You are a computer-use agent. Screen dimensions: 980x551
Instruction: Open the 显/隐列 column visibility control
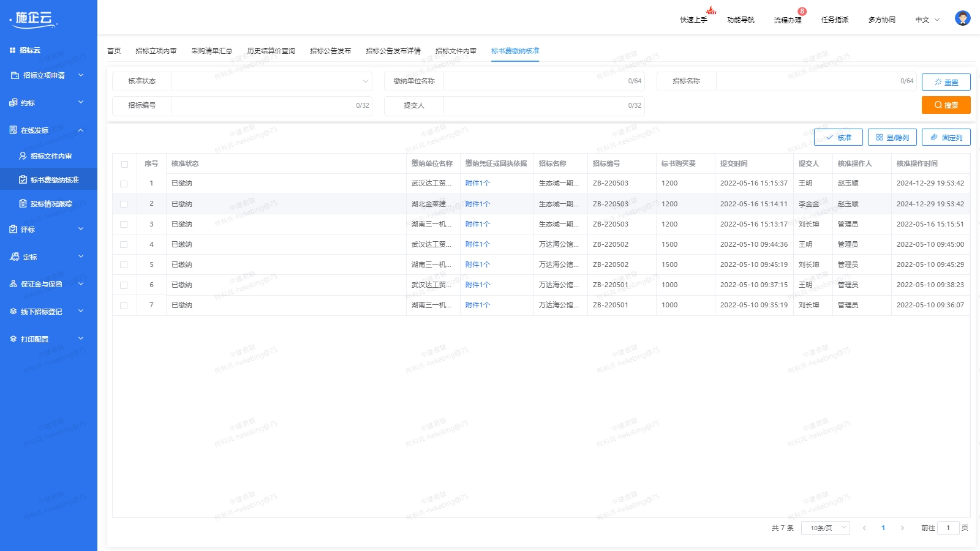[x=893, y=137]
